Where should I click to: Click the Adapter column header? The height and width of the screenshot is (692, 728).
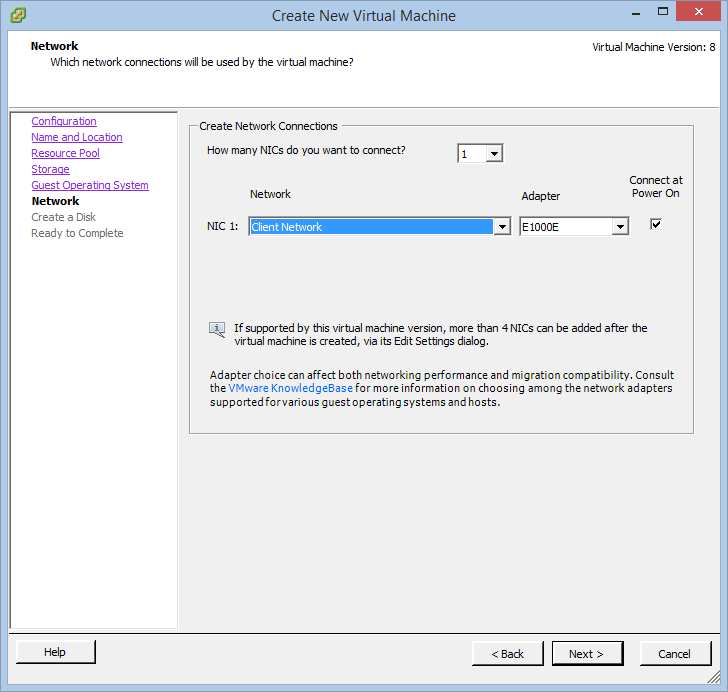point(540,196)
